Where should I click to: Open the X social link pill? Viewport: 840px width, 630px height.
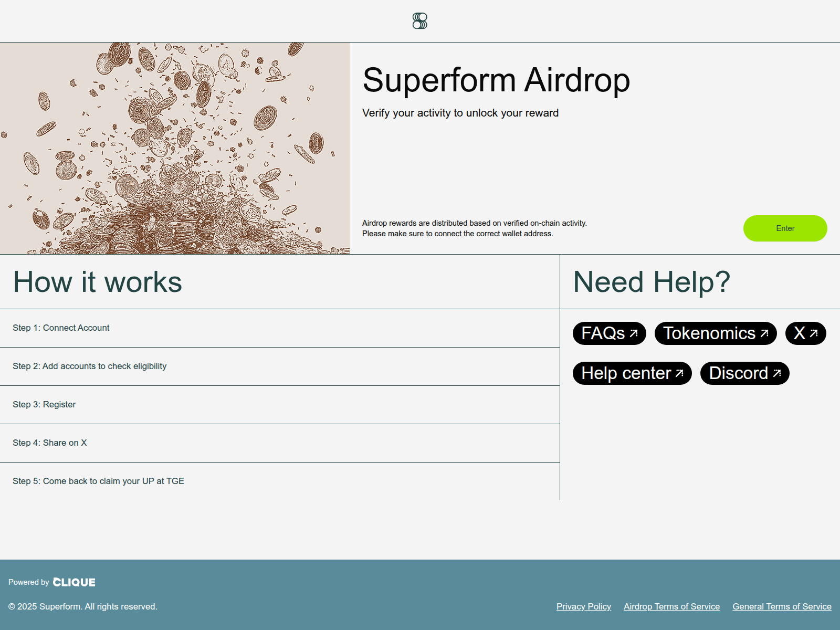[805, 333]
